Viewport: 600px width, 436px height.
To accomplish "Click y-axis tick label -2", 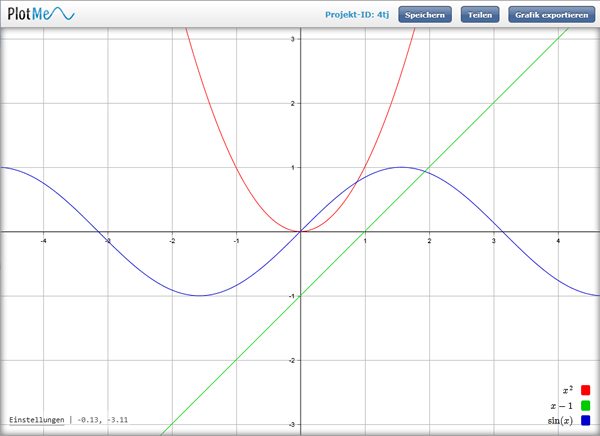I will 292,360.
